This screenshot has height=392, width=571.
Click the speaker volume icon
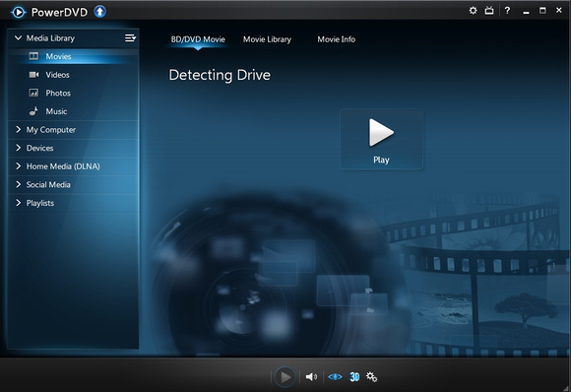(x=311, y=376)
